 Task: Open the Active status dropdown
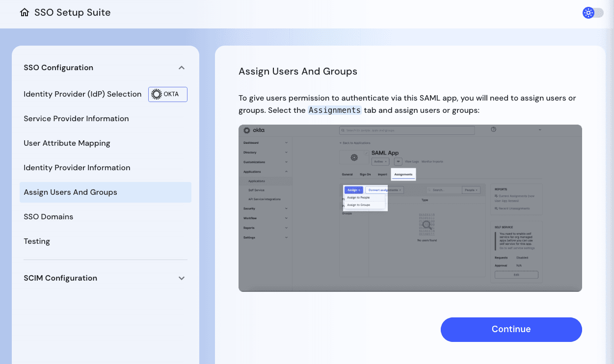[380, 161]
